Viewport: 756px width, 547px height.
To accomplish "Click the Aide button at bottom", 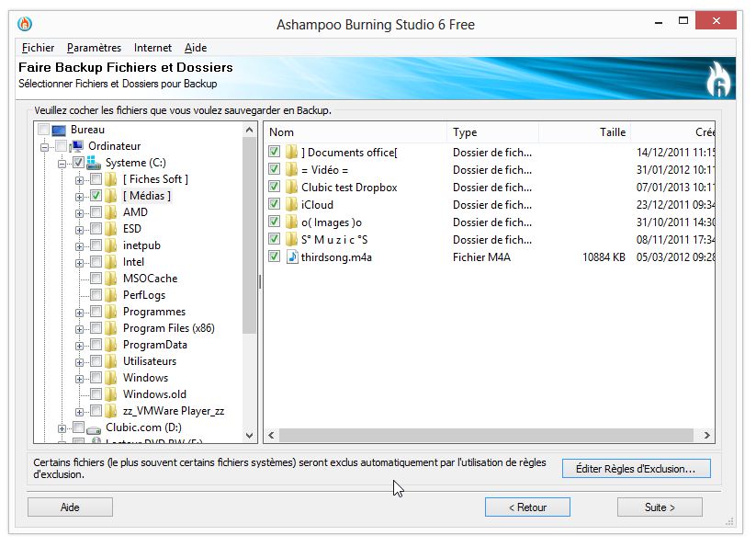I will point(70,507).
